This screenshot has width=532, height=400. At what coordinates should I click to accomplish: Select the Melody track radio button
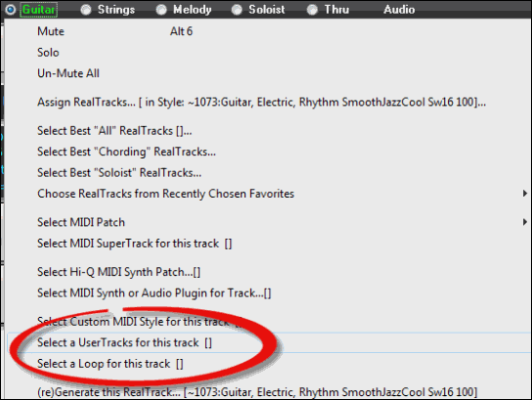(x=161, y=10)
